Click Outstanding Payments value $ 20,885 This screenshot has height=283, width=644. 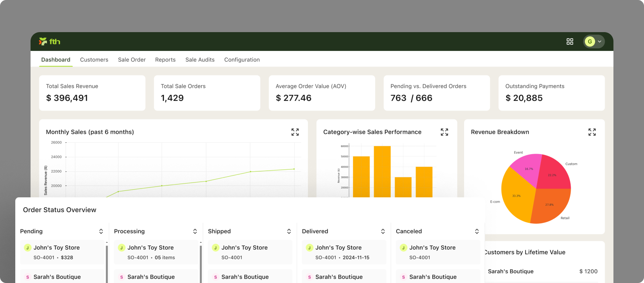pyautogui.click(x=524, y=98)
